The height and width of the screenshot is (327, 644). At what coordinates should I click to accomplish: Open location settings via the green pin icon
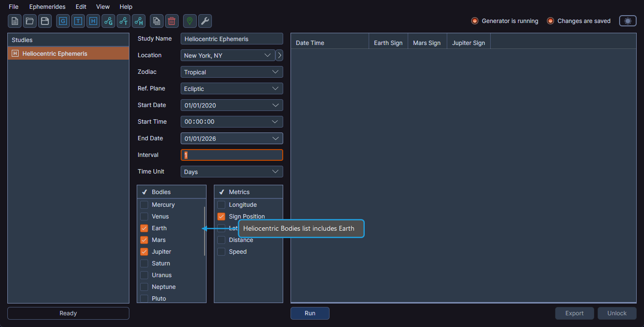(x=189, y=21)
